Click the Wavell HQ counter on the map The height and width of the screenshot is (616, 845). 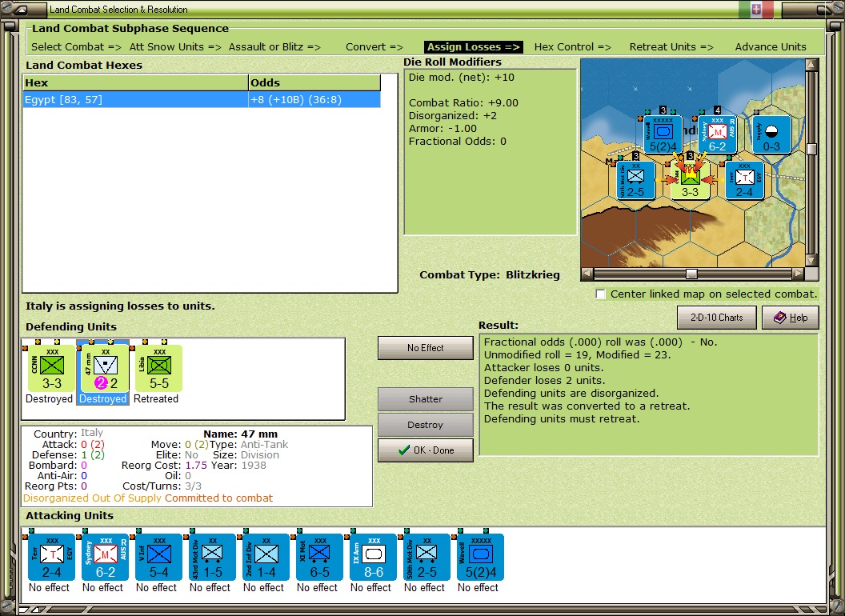click(x=663, y=134)
